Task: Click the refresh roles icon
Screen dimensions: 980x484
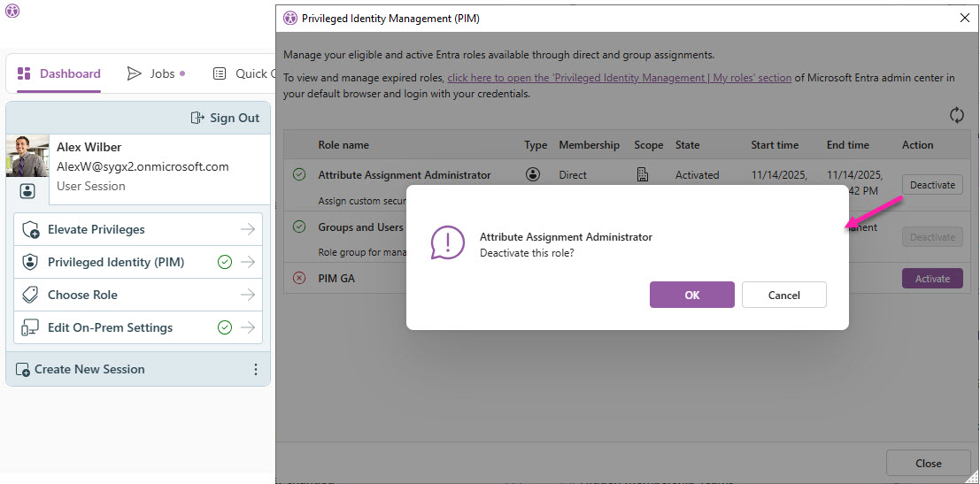Action: point(956,115)
